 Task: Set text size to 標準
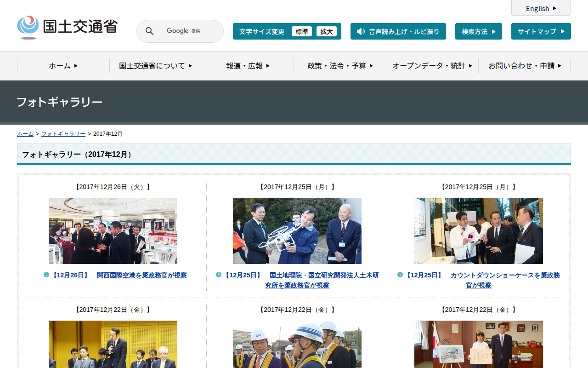click(x=302, y=31)
